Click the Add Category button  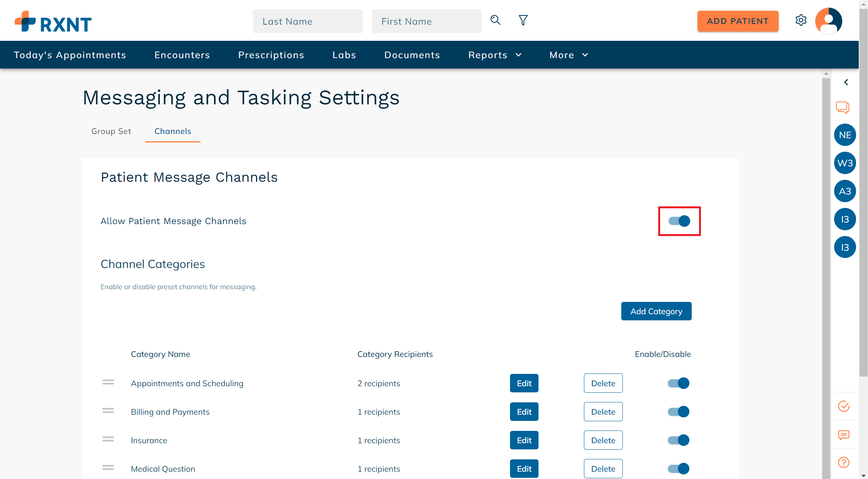point(656,311)
